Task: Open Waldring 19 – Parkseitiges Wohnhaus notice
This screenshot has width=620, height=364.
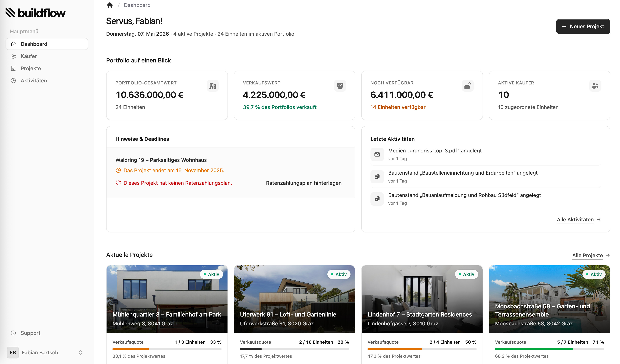Action: [161, 160]
